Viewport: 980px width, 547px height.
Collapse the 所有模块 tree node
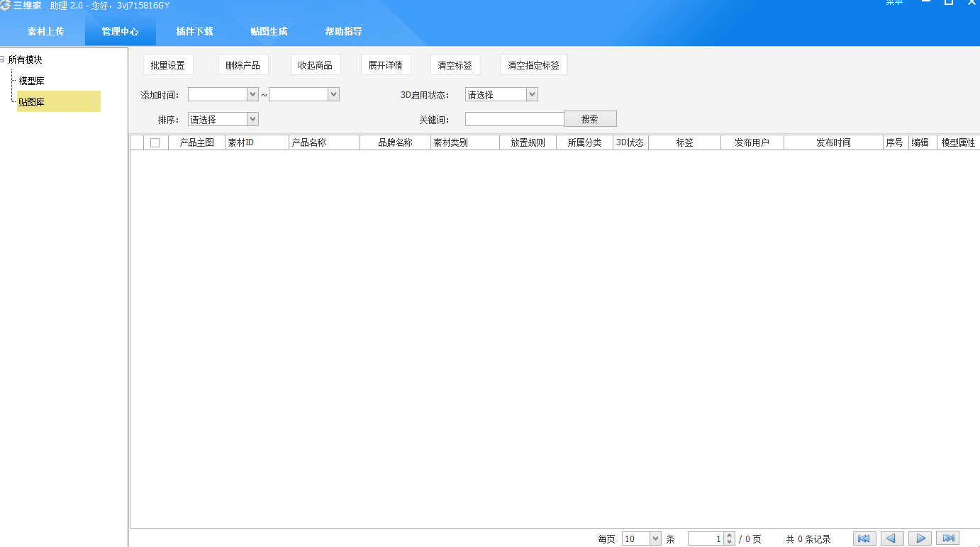click(x=3, y=60)
